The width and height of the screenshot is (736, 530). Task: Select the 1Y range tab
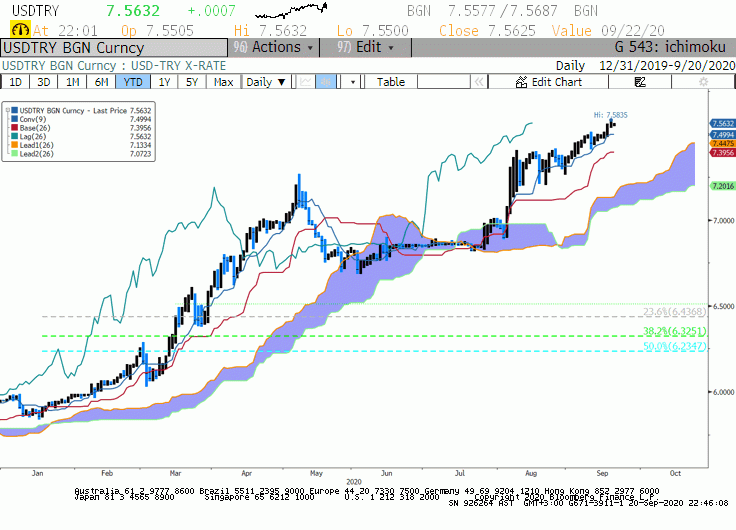click(164, 82)
